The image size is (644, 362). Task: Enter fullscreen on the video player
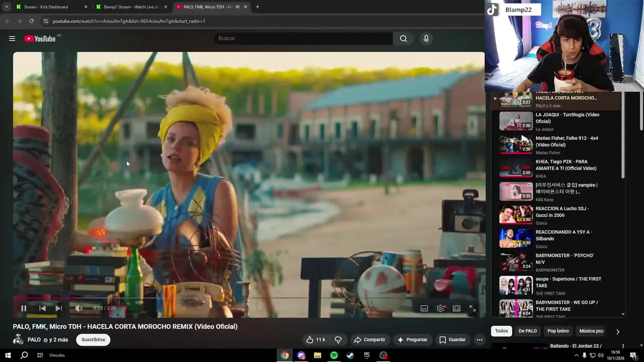(472, 308)
